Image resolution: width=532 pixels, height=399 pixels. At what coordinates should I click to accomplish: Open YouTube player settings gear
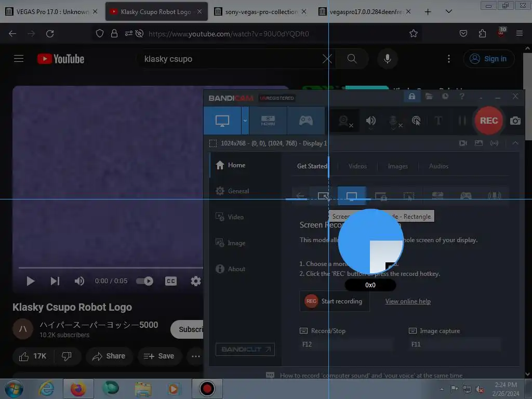pyautogui.click(x=196, y=281)
